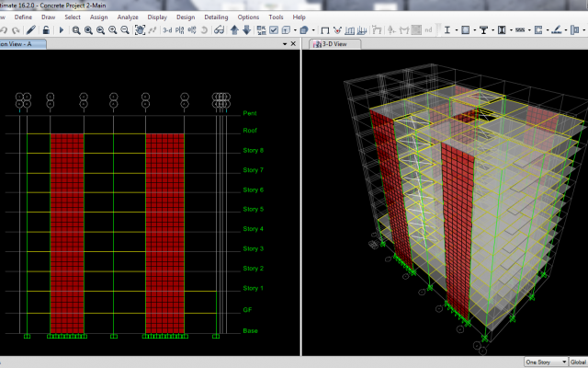This screenshot has width=588, height=368.
Task: Restore the previous zoom level
Action: pyautogui.click(x=100, y=30)
